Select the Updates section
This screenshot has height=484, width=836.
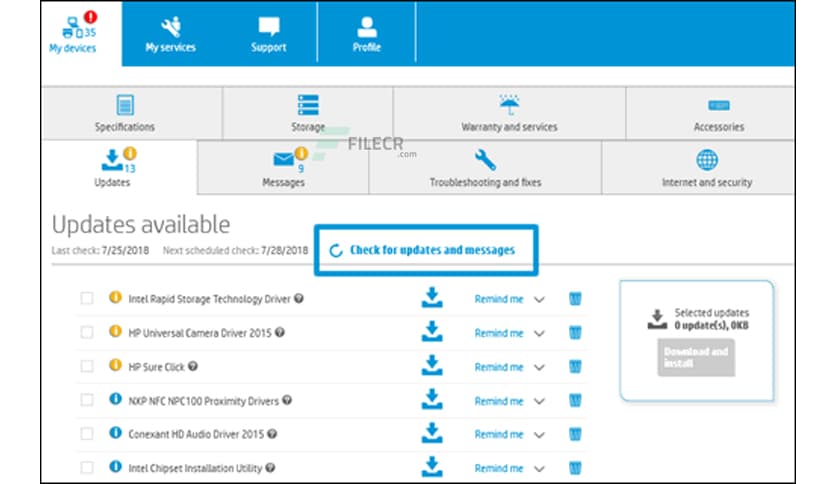tap(119, 167)
